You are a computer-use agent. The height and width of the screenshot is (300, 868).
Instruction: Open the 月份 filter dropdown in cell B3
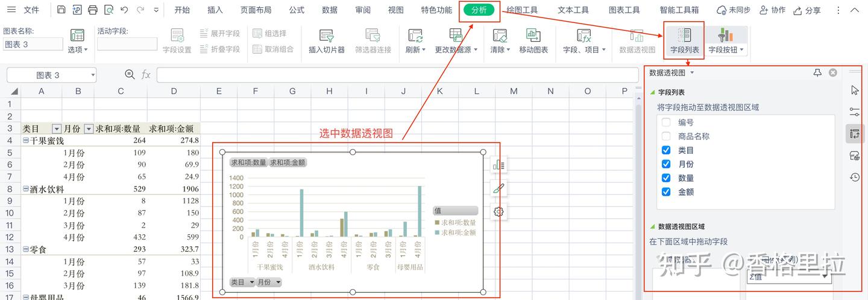(x=89, y=129)
